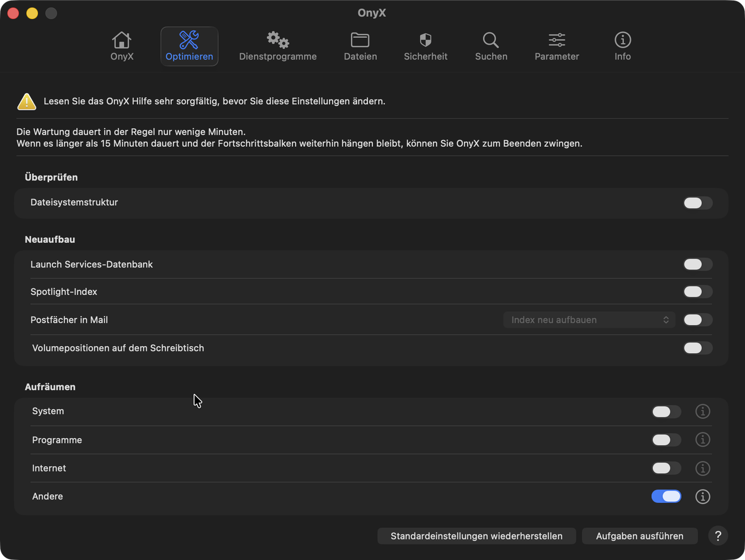Minimize the OnyX window
Viewport: 745px width, 560px height.
click(32, 13)
